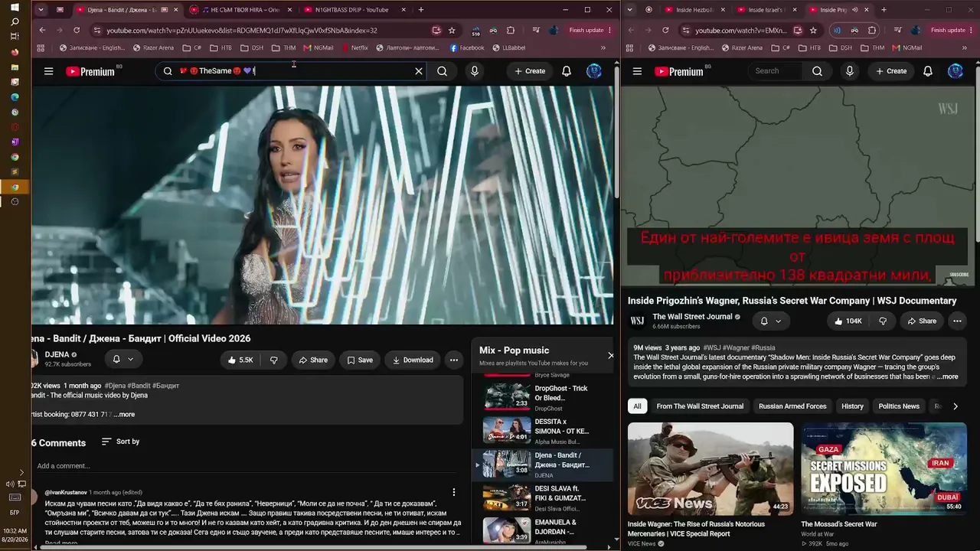Open a new tab in the right browser window
The image size is (980, 551).
(884, 10)
